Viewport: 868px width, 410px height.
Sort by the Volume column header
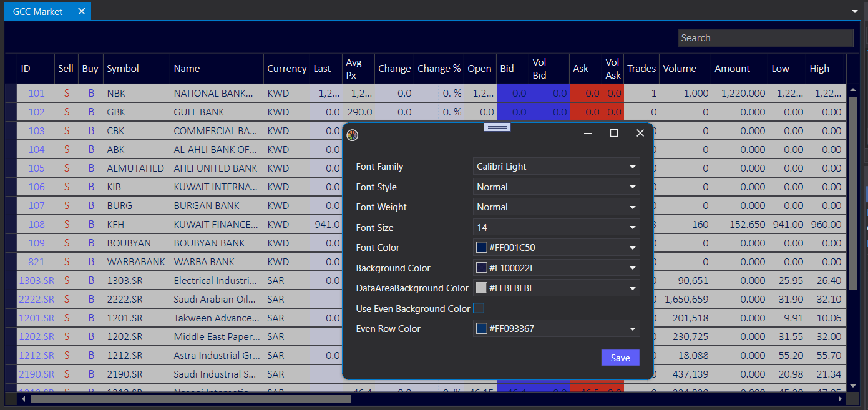pos(685,69)
